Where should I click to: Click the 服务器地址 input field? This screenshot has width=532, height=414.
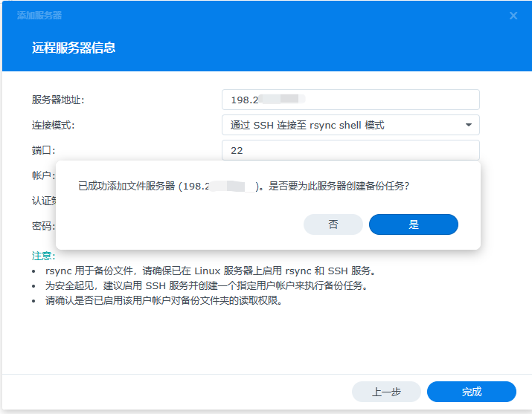[350, 100]
